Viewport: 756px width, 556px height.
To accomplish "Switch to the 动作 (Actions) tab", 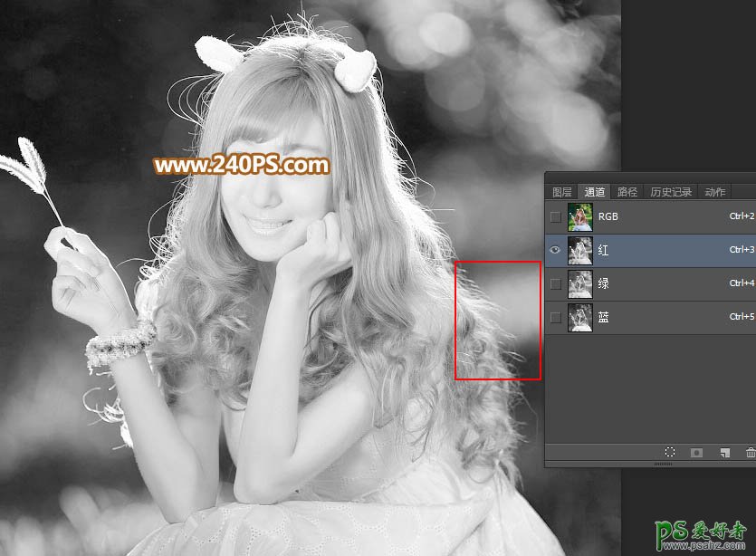I will click(714, 192).
